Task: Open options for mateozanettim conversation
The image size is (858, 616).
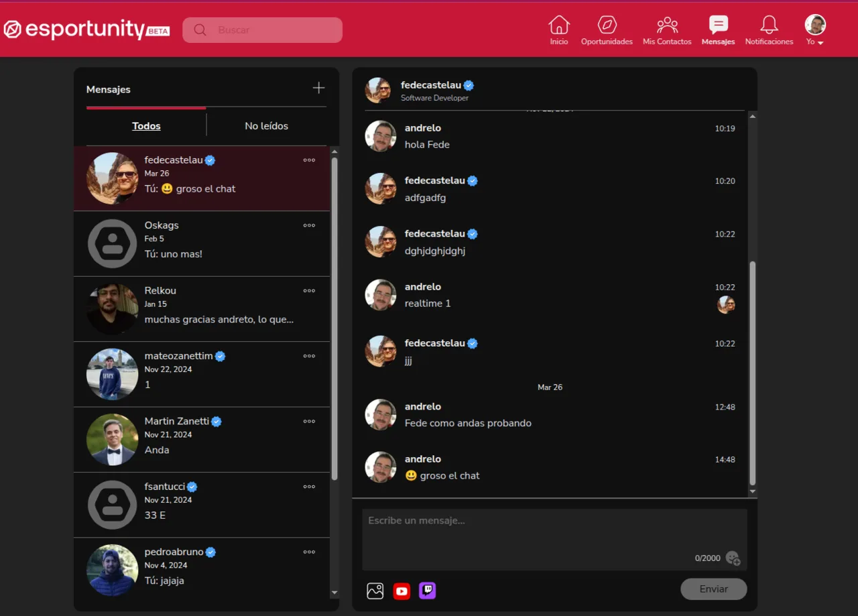Action: 309,356
